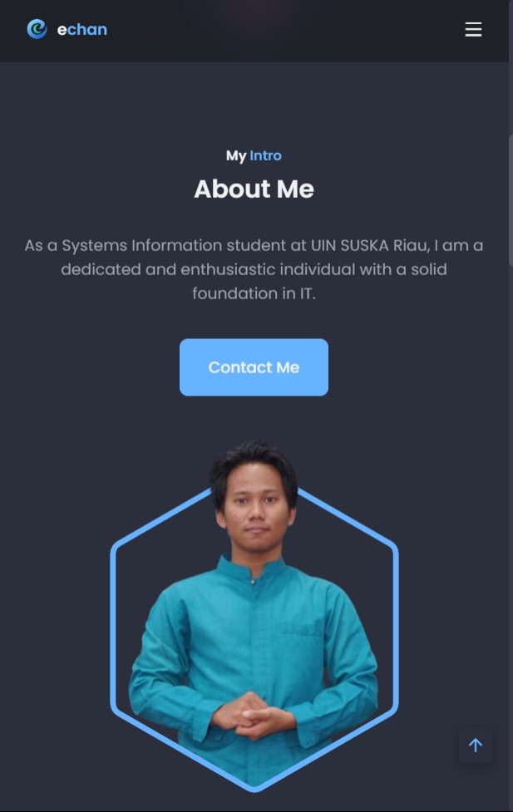Click the 'dedicated and enthusiastic' text line
Viewport: 513px width, 812px height.
pyautogui.click(x=163, y=269)
